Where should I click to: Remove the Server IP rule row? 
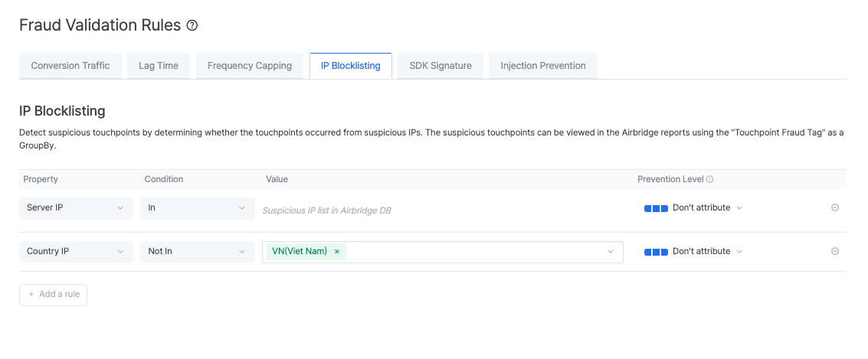click(835, 207)
